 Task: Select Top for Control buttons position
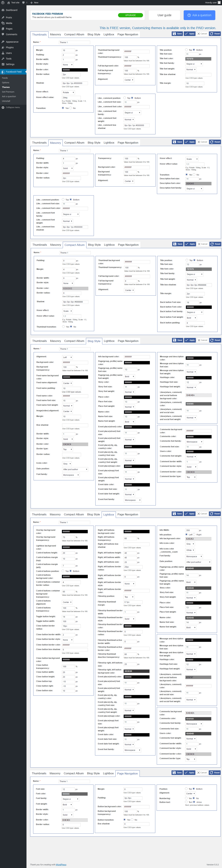point(63,571)
